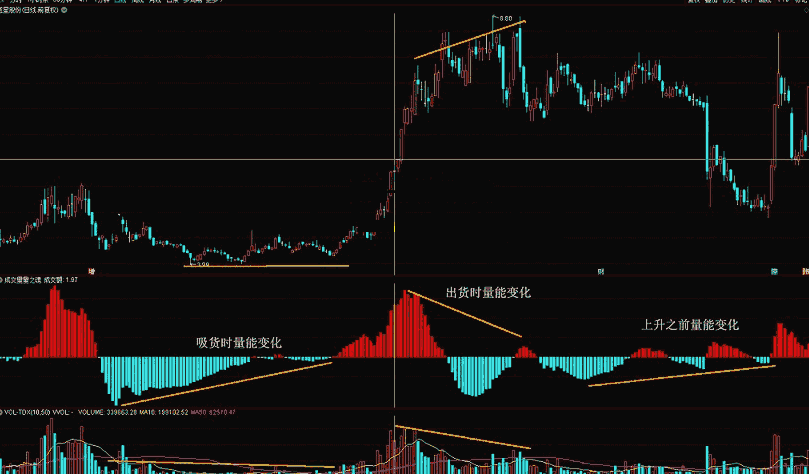This screenshot has width=809, height=474.
Task: Select the 3.99 low price label
Action: 202,264
